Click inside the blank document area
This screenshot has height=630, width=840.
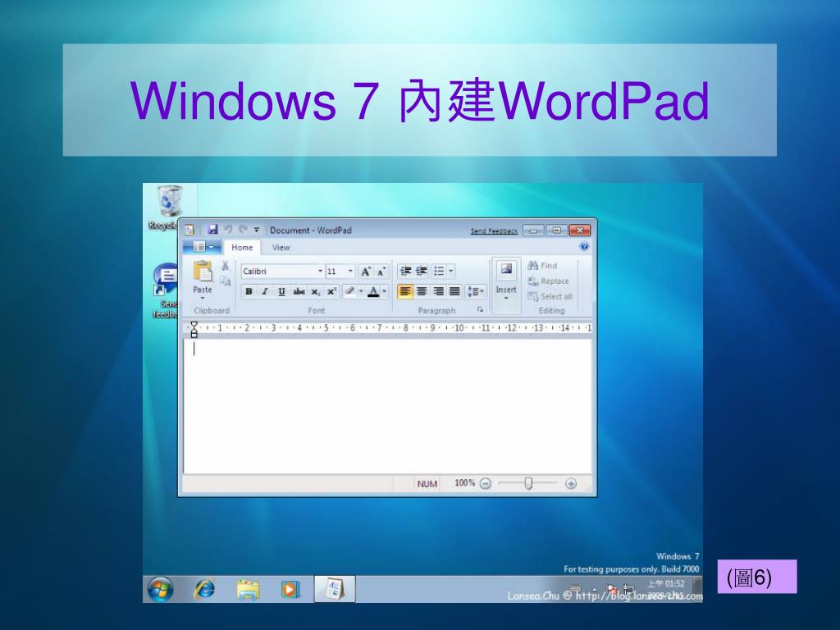coord(387,406)
